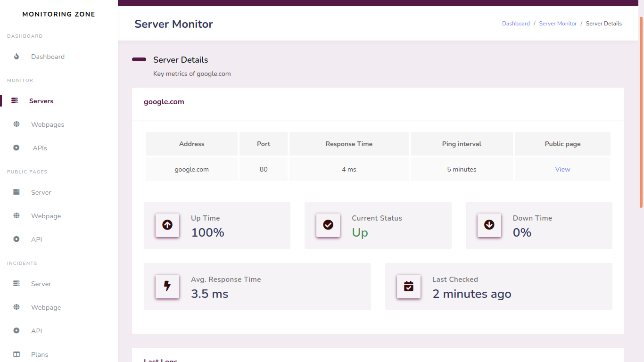Screen dimensions: 644x362
Task: Click the Monitoring Zone logo title
Action: coord(59,14)
